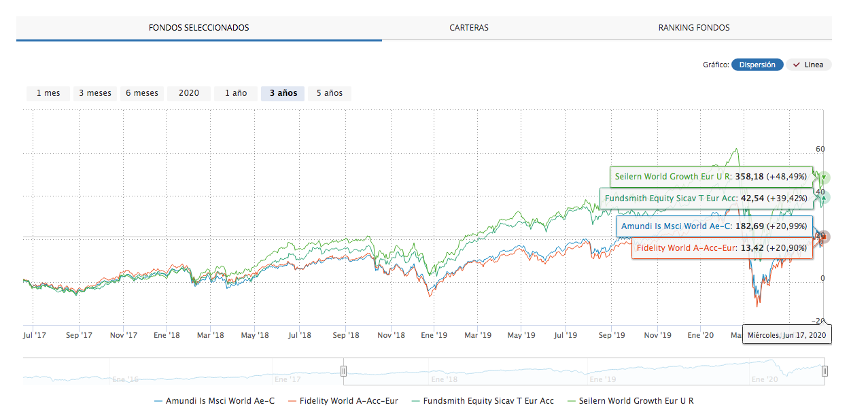Open the FONDOS SELECCIONADOS tab
This screenshot has width=868, height=416.
point(199,28)
